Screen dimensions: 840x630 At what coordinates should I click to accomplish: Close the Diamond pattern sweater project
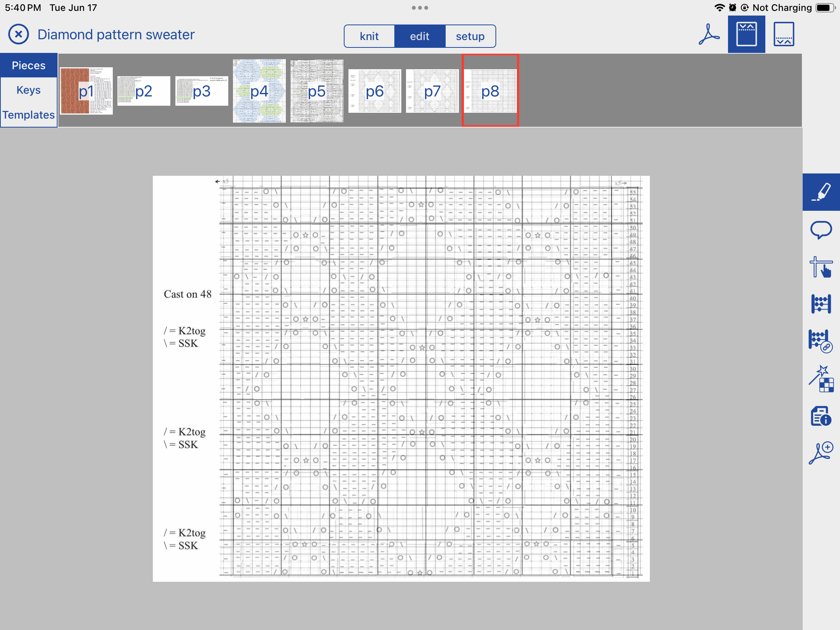click(18, 35)
